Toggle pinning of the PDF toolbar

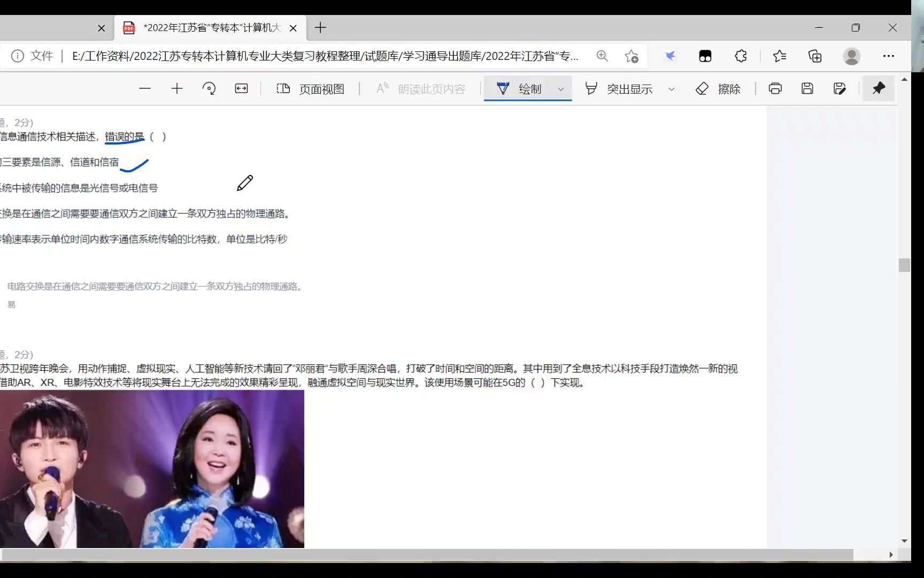pyautogui.click(x=878, y=88)
